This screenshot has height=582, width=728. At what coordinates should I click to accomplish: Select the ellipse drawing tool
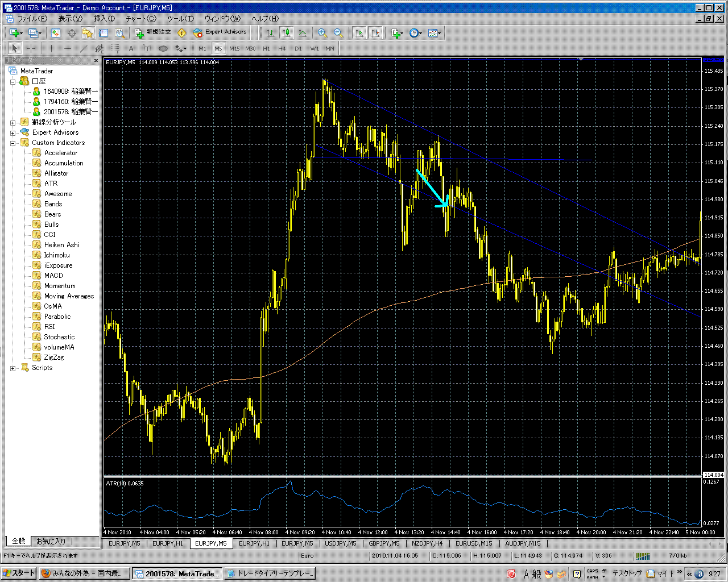point(163,48)
